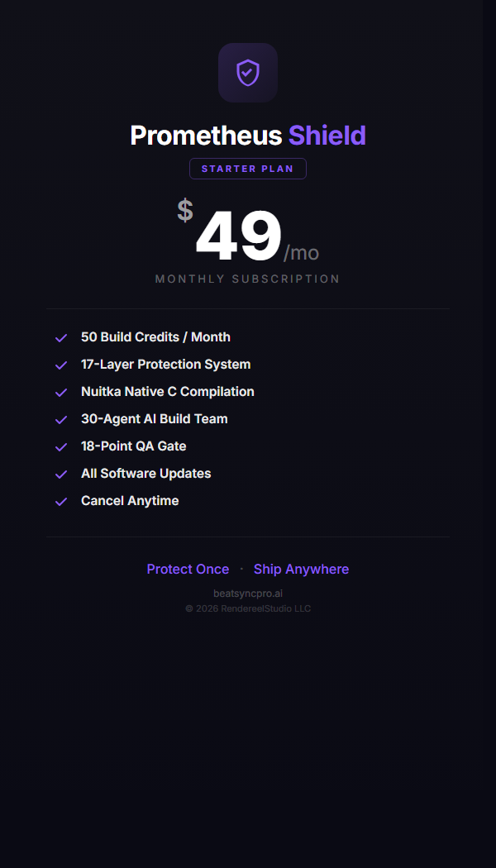Click the 50 Build Credits / Month text
Screen dimensions: 496x868
155,337
